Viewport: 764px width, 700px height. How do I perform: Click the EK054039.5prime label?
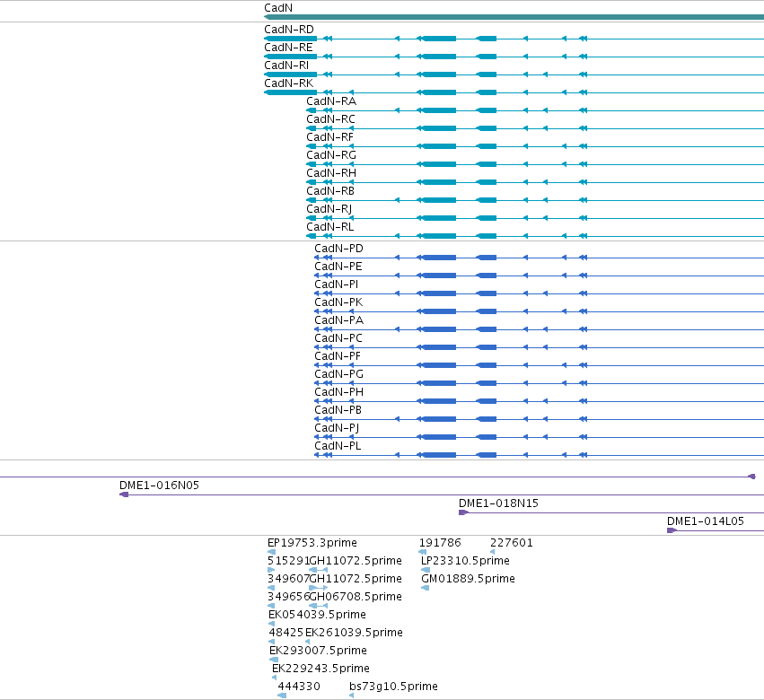point(317,615)
